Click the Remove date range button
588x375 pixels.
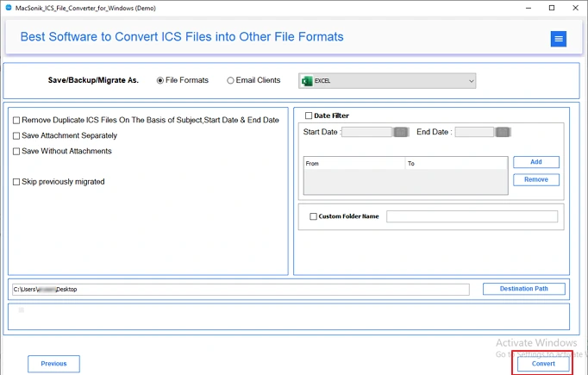[536, 179]
